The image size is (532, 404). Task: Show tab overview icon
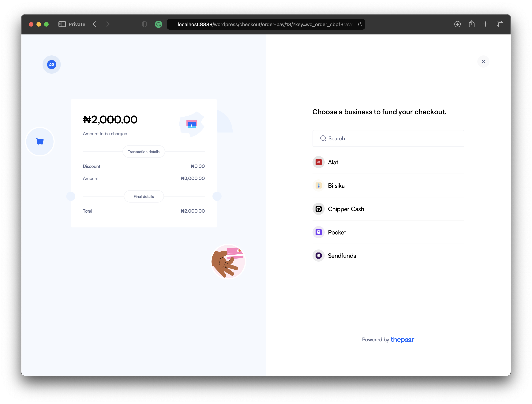(x=500, y=24)
